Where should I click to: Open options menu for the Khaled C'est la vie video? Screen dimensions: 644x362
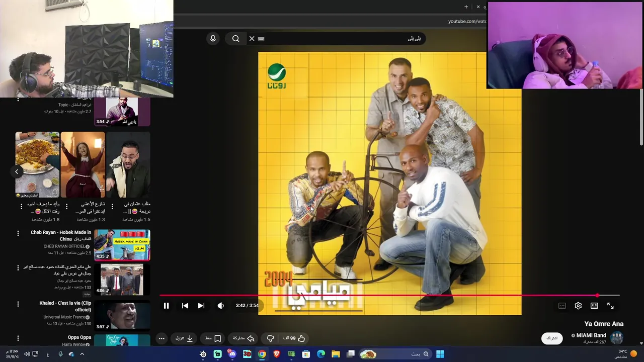pyautogui.click(x=18, y=304)
